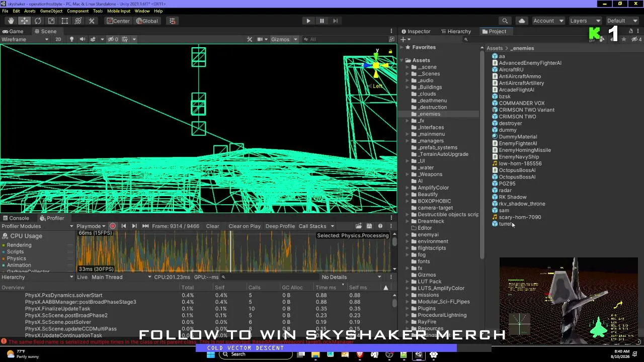644x362 pixels.
Task: Toggle scene lighting bulb icon
Action: [x=71, y=39]
